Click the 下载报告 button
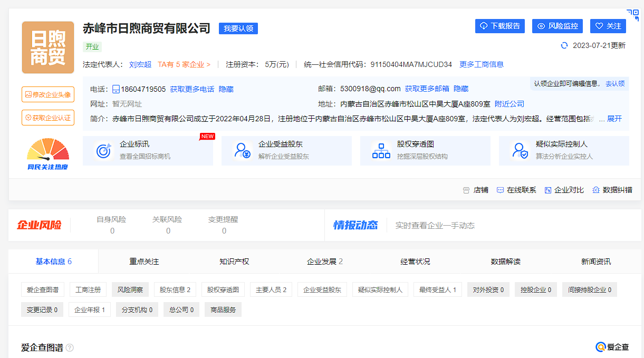The image size is (644, 358). [499, 26]
